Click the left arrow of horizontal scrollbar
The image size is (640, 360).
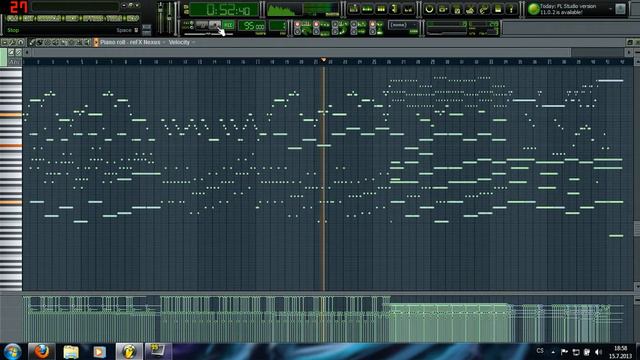click(x=27, y=52)
